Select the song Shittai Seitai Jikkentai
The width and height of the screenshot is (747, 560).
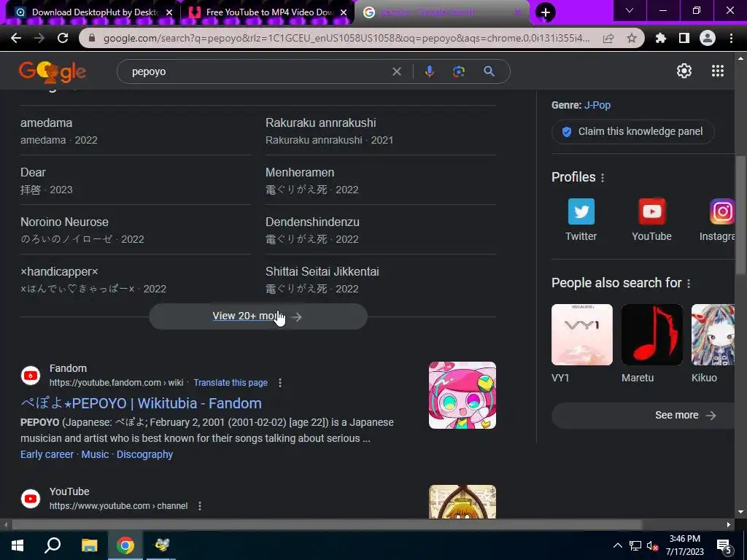click(x=381, y=279)
